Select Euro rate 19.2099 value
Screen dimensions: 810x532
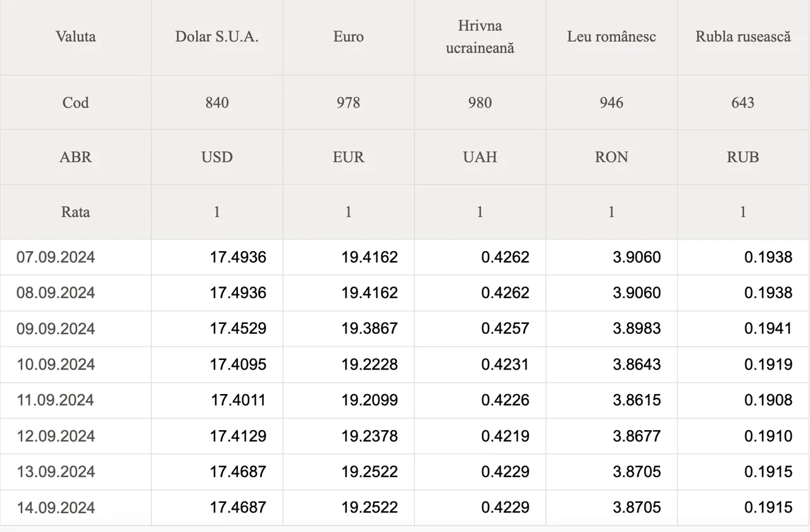coord(370,400)
